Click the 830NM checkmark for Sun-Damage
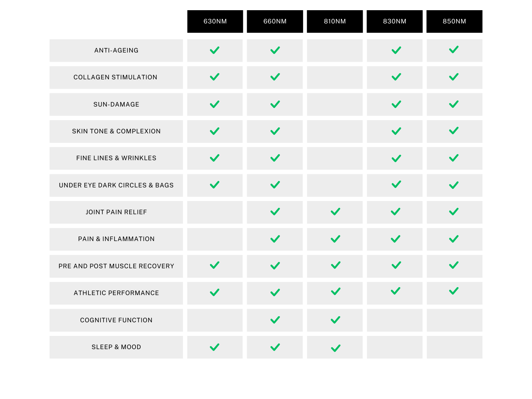This screenshot has height=399, width=532. click(x=396, y=104)
